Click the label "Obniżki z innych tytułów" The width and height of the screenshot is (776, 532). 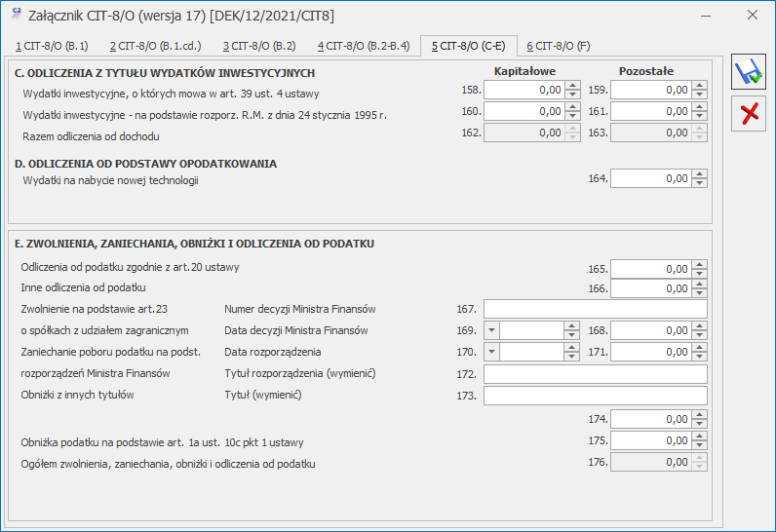click(x=77, y=395)
